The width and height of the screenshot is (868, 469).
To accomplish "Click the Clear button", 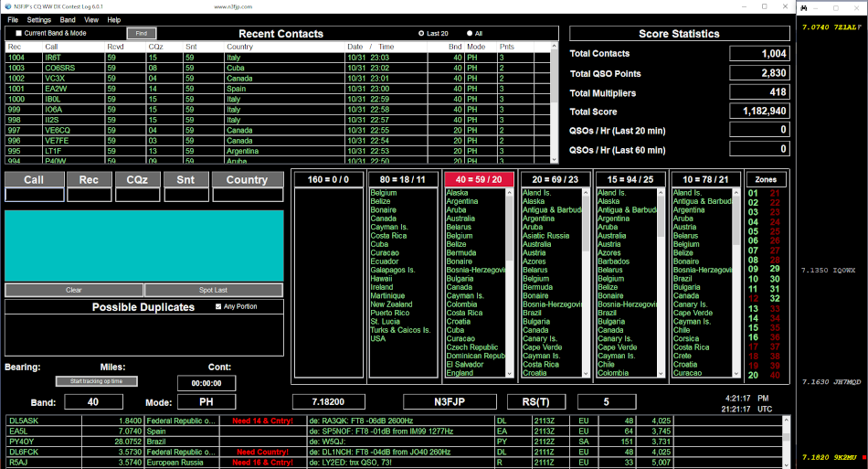I will pos(74,290).
